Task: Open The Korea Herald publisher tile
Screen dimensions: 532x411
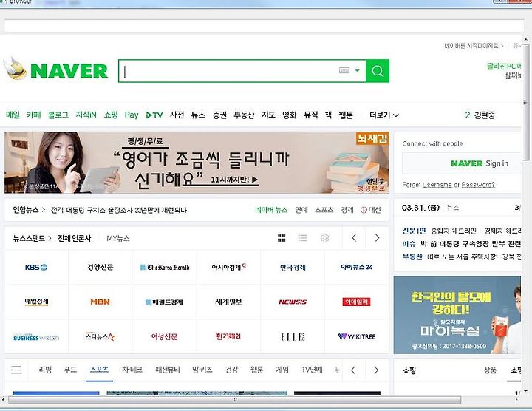Action: point(165,267)
